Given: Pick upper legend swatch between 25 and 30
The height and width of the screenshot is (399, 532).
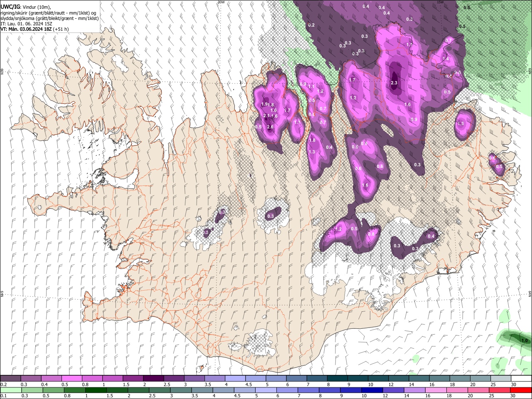Looking at the screenshot, I should click(x=501, y=378).
